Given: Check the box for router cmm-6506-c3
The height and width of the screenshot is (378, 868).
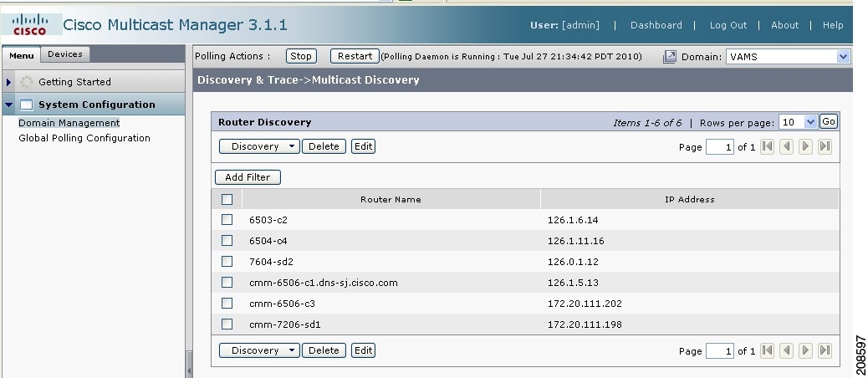Looking at the screenshot, I should pos(227,304).
